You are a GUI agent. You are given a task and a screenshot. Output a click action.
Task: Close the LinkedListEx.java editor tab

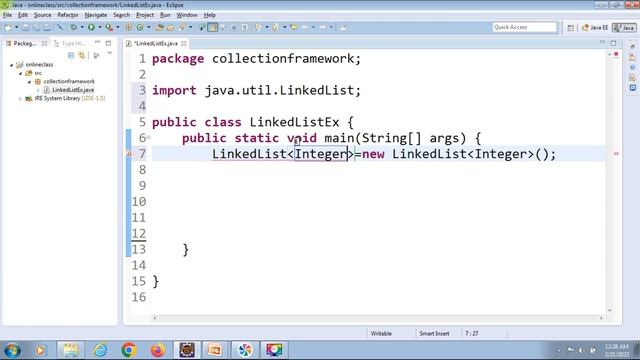[x=184, y=43]
